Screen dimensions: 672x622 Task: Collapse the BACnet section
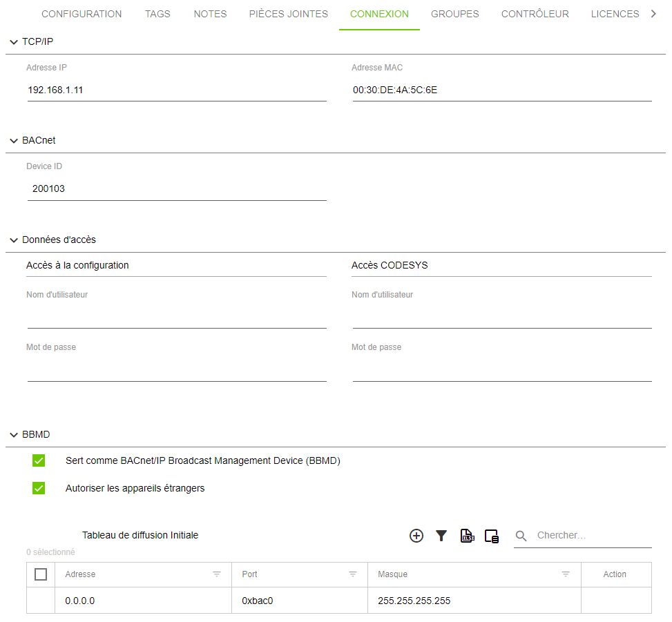tap(14, 141)
